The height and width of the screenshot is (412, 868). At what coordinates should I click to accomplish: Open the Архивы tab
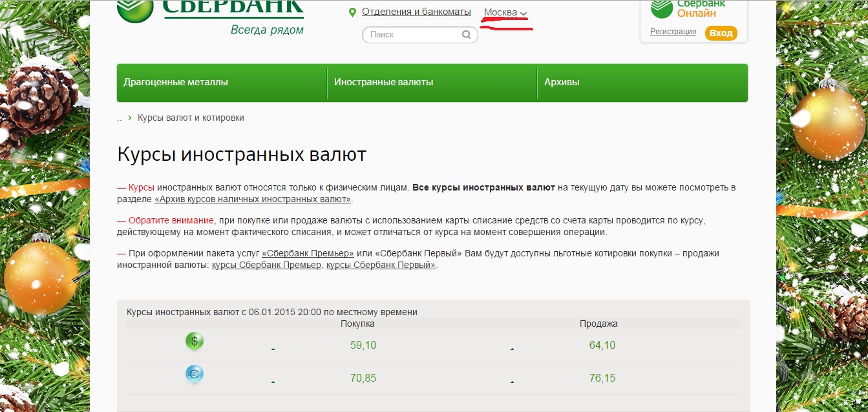(642, 83)
